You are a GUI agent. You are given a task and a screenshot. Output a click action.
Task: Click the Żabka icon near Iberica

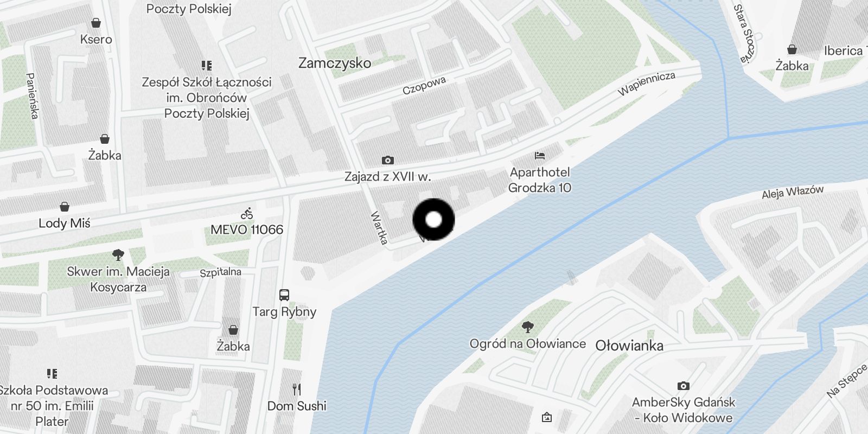click(x=792, y=49)
